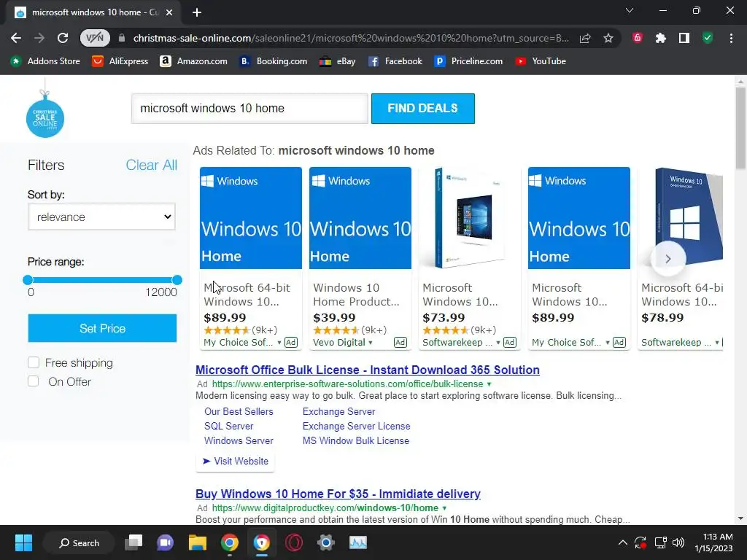Open the eBay bookmark
Screen dimensions: 747x560
pos(338,61)
